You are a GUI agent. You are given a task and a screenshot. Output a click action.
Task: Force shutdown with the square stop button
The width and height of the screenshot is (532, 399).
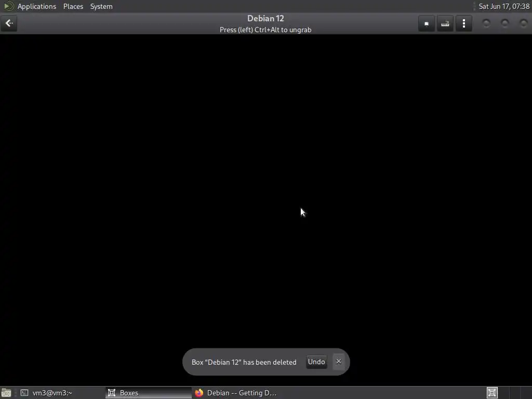coord(427,23)
